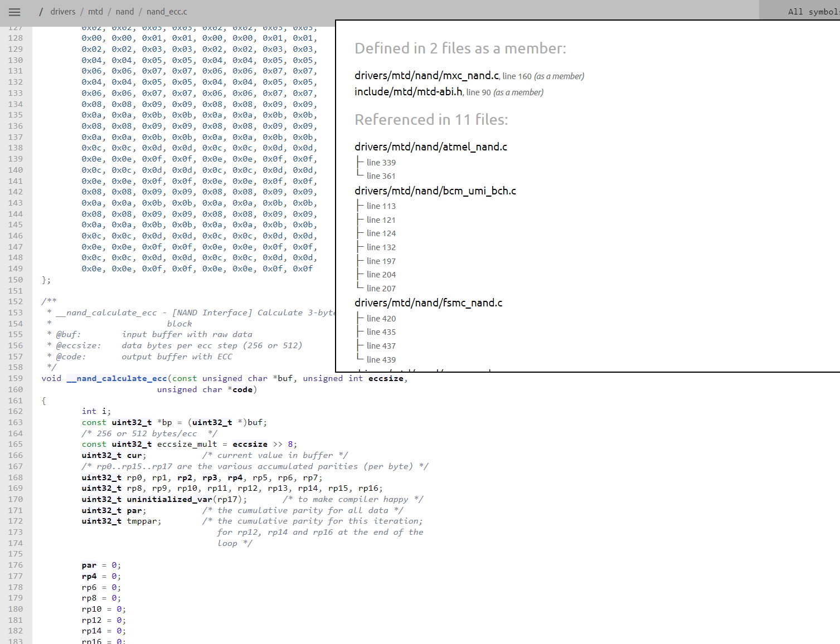Click par identifier on line 176
840x644 pixels.
pos(89,565)
